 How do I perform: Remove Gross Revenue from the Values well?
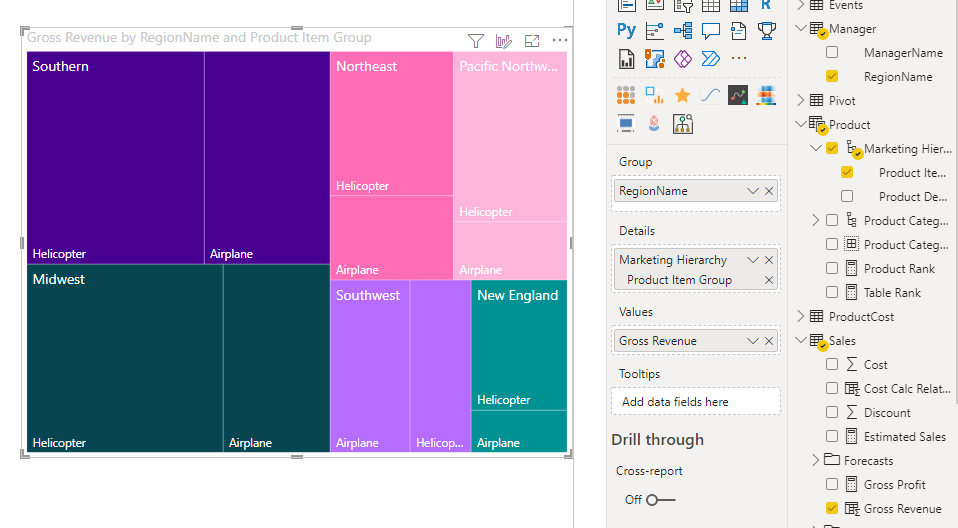(769, 341)
